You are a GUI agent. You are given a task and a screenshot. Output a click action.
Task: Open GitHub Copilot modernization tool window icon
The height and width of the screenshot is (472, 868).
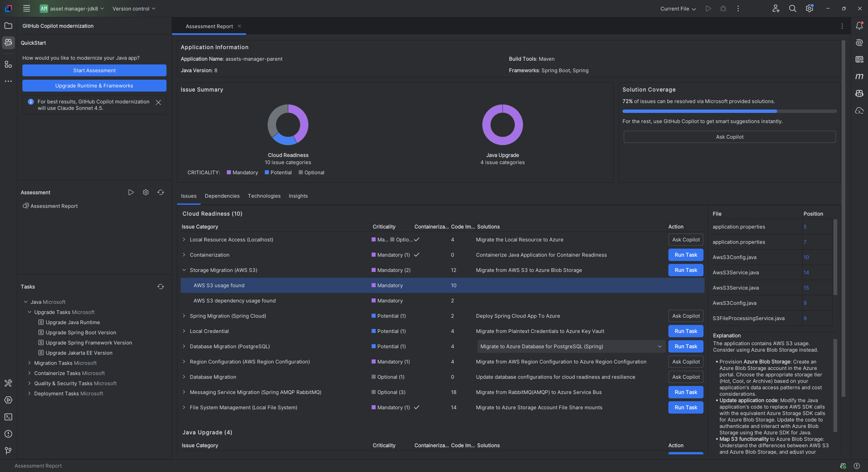8,43
